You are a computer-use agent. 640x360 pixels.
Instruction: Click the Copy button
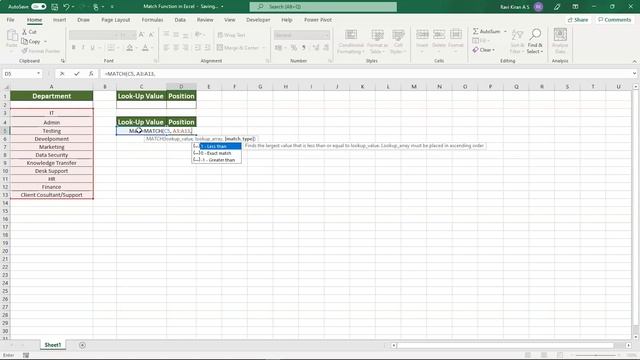click(31, 41)
